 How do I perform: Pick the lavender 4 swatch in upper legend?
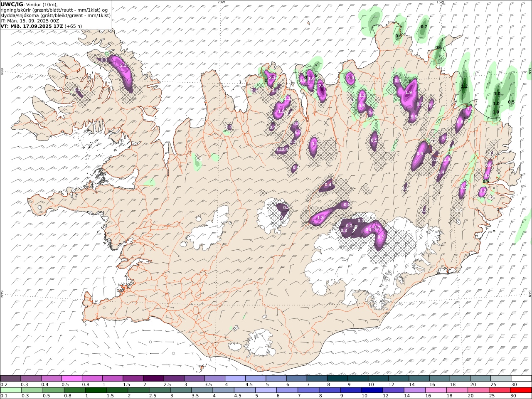click(x=235, y=378)
